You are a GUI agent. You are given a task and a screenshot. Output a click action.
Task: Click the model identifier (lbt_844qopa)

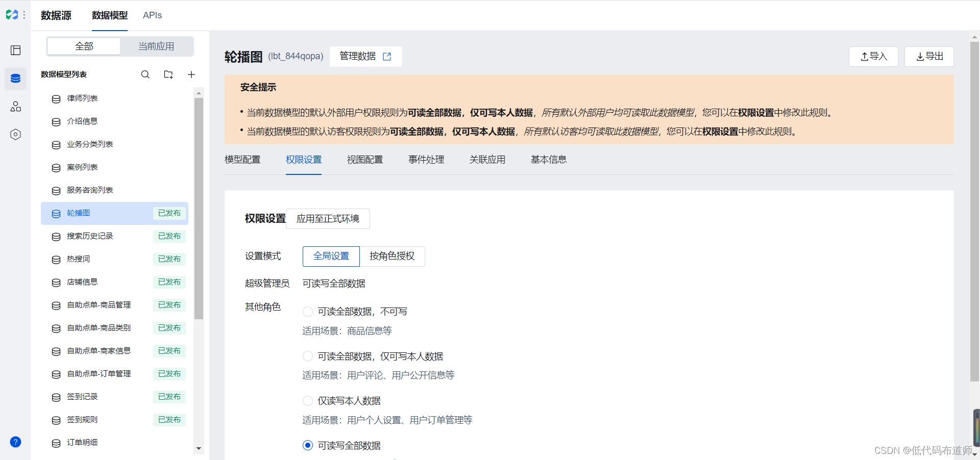(x=296, y=56)
